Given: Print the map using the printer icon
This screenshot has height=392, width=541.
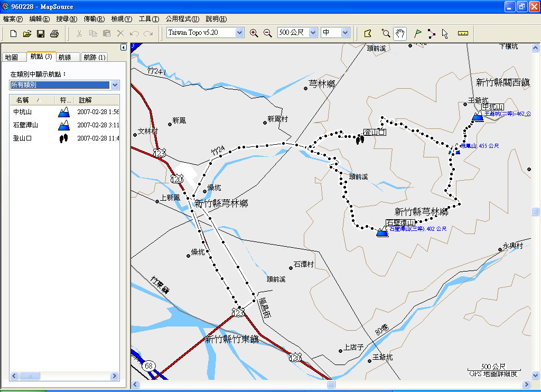Looking at the screenshot, I should [x=54, y=33].
